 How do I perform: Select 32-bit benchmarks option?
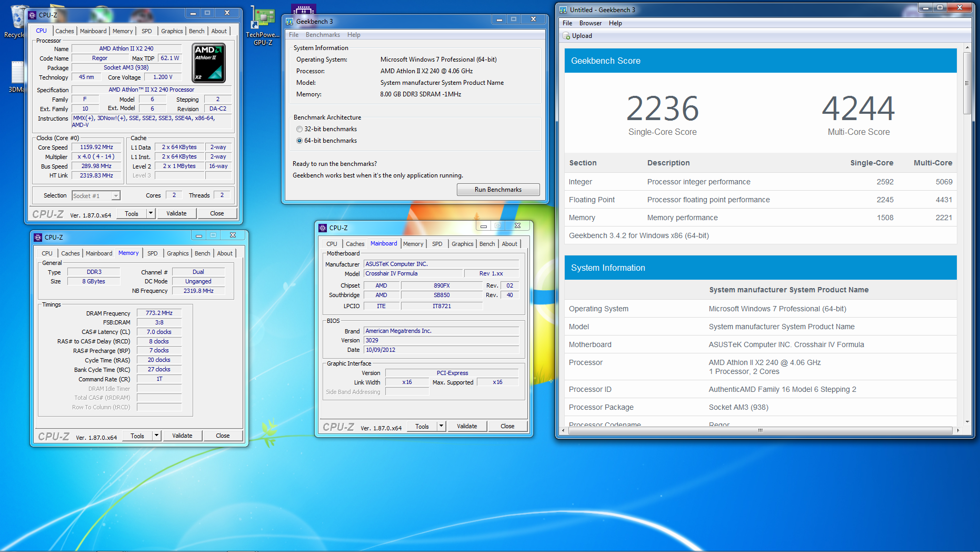pyautogui.click(x=299, y=129)
